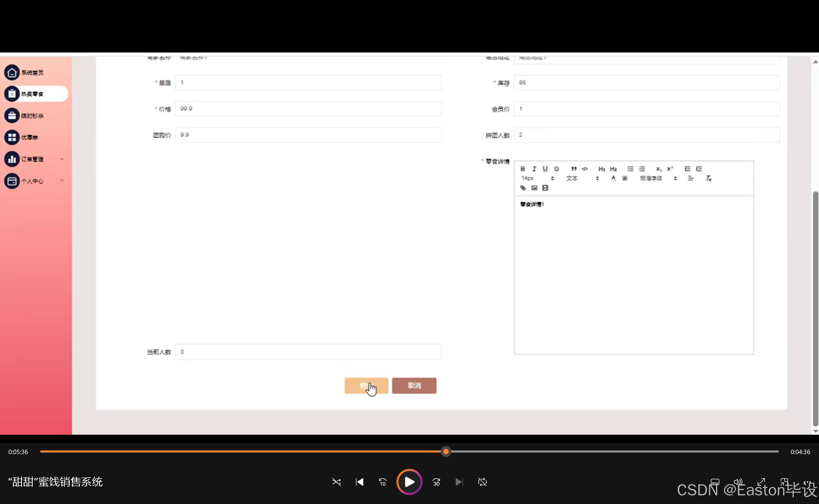
Task: Insert a video in the editor
Action: (545, 188)
